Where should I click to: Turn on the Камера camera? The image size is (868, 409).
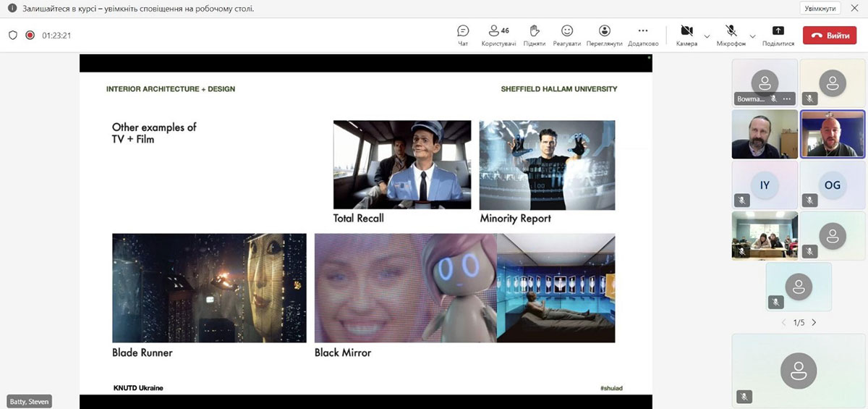687,35
